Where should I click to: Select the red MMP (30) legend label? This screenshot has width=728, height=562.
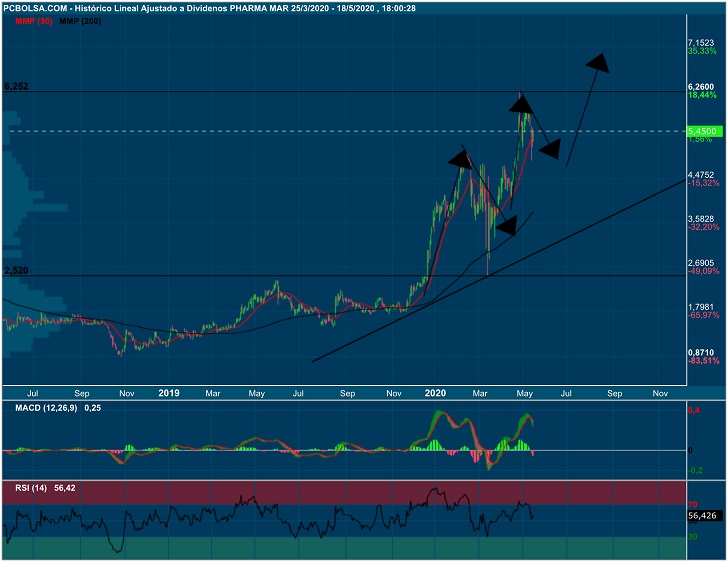click(34, 21)
